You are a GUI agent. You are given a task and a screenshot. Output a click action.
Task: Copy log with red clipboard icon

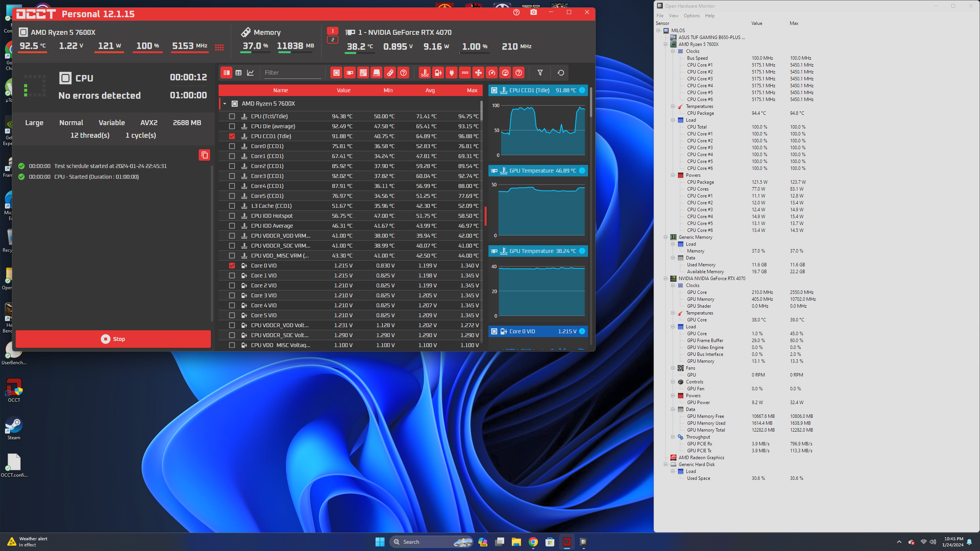coord(204,155)
